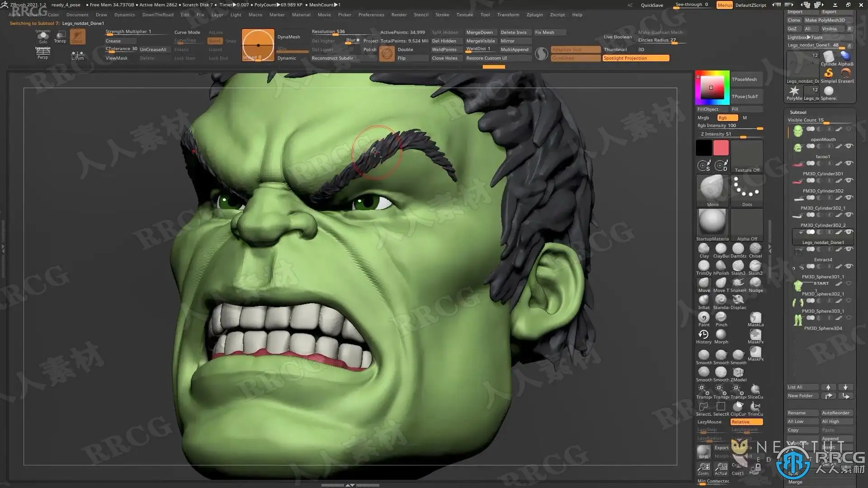This screenshot has width=868, height=488.
Task: Click the BPR render button
Action: coord(703,451)
